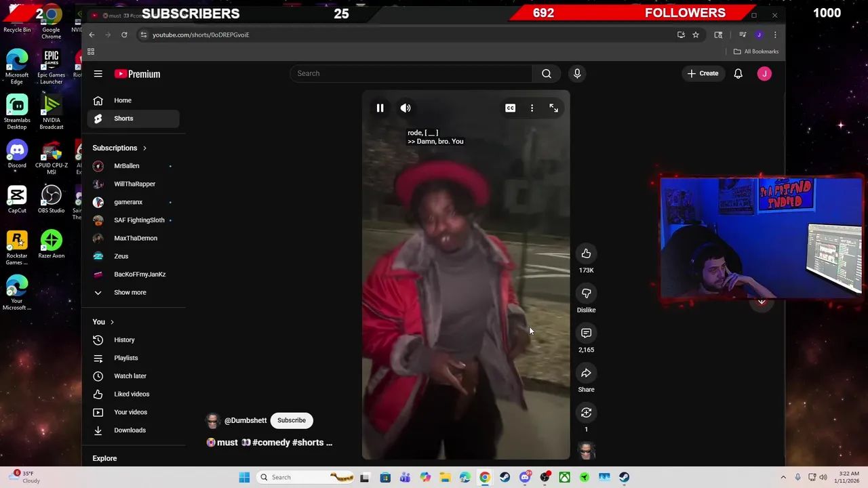Open Discord desktop shortcut
This screenshot has height=488, width=868.
click(x=17, y=155)
